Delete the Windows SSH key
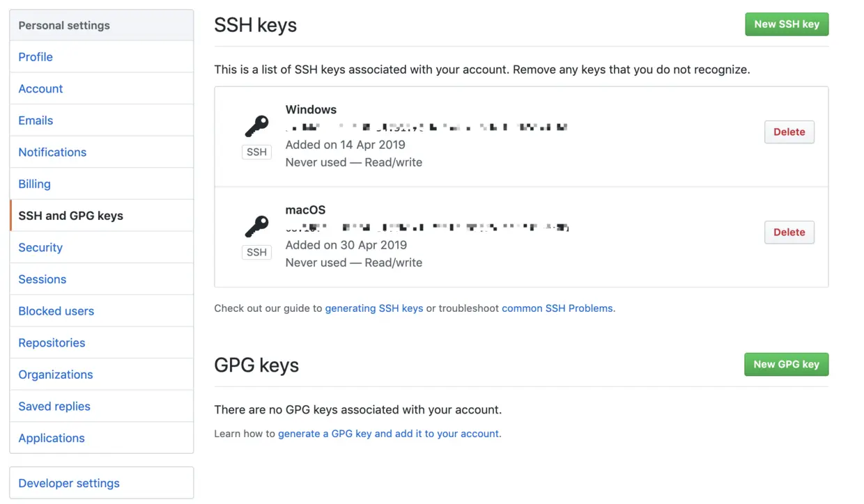Image resolution: width=864 pixels, height=504 pixels. pos(789,132)
